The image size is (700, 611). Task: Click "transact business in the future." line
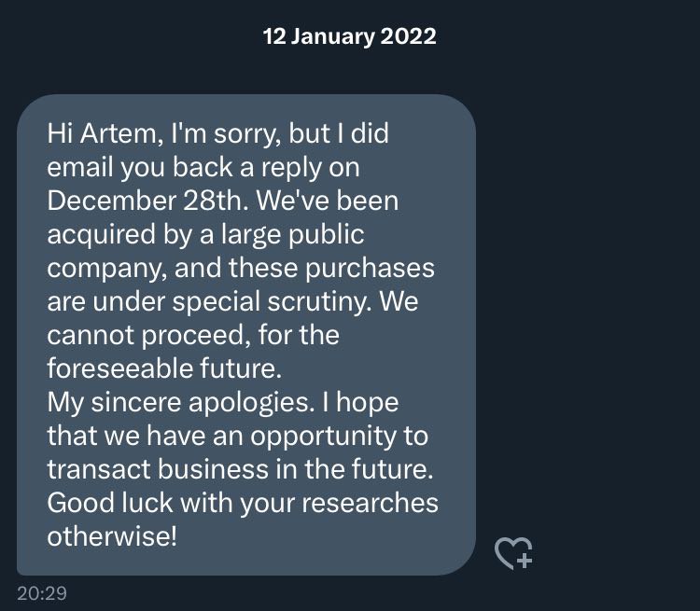pyautogui.click(x=240, y=469)
